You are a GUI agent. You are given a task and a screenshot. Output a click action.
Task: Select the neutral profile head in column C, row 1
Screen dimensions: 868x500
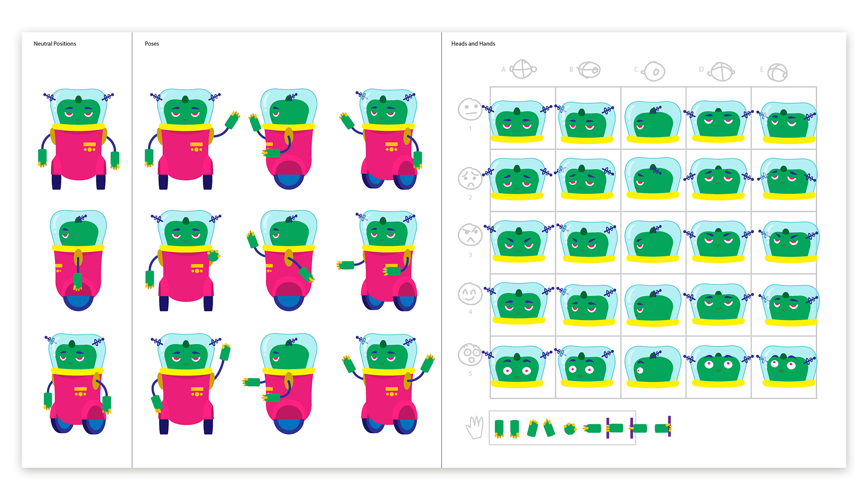653,122
